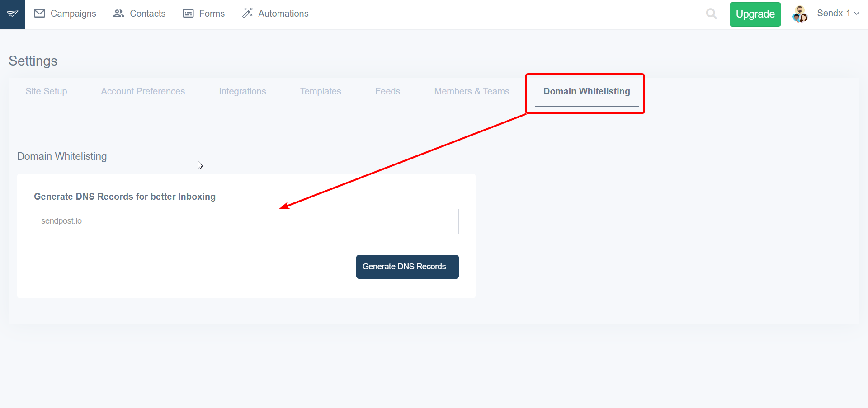Click the Contacts people icon
Image resolution: width=868 pixels, height=408 pixels.
[118, 14]
